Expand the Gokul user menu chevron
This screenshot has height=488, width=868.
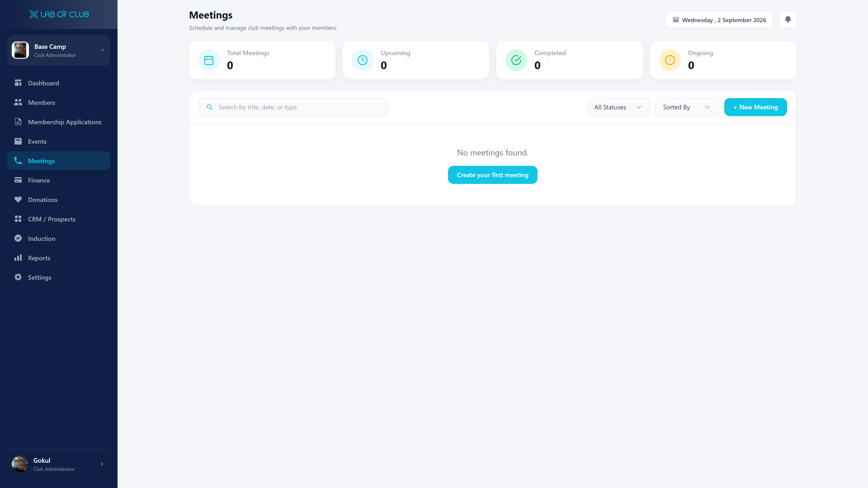(102, 464)
